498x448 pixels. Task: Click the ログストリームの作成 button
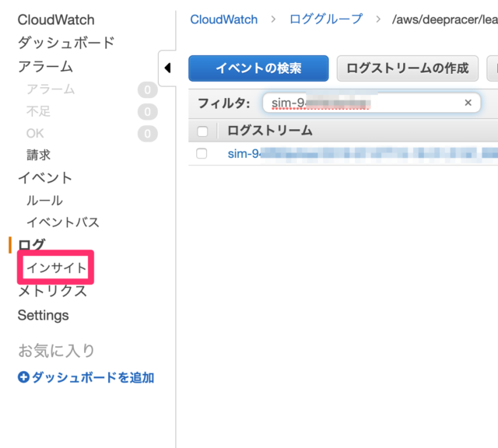click(408, 68)
